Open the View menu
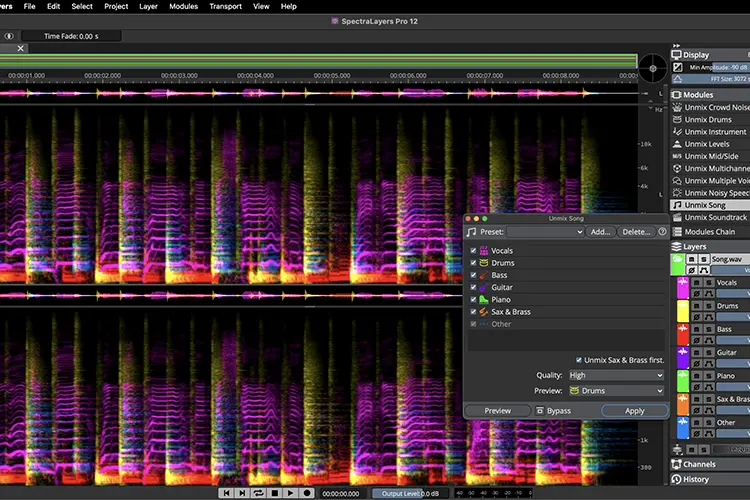The image size is (750, 500). (261, 6)
